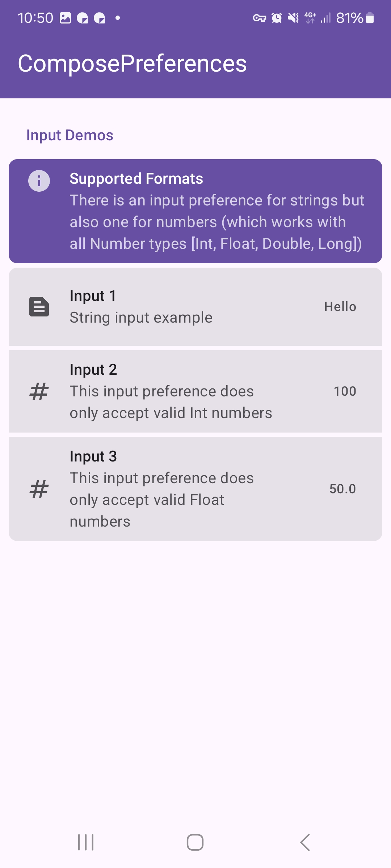Go to the home screen button
Viewport: 391px width, 868px height.
point(195,842)
